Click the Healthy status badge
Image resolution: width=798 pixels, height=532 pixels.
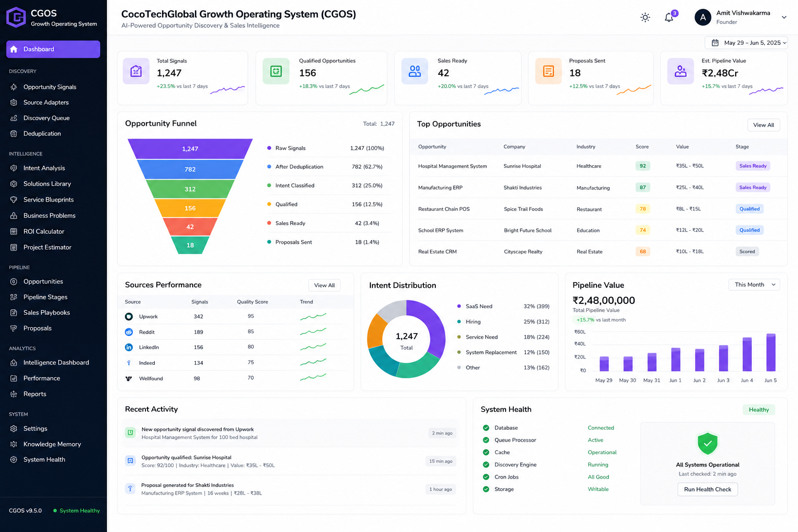click(x=759, y=410)
